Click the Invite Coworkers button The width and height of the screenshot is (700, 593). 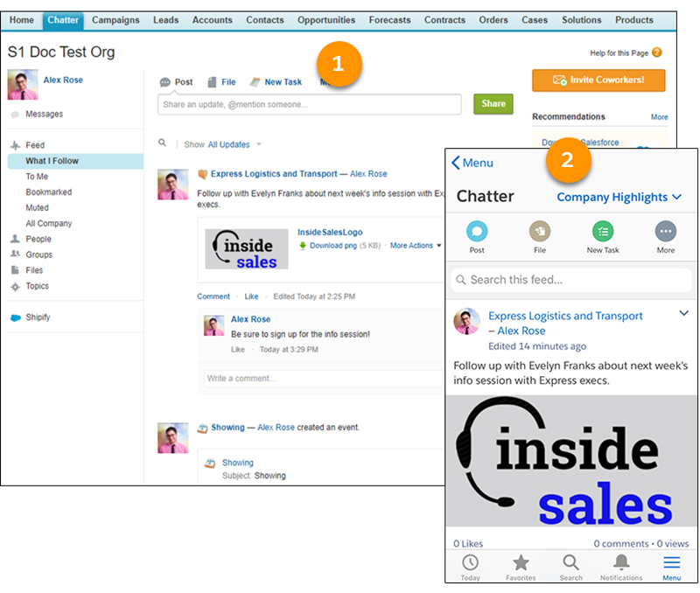pyautogui.click(x=598, y=80)
